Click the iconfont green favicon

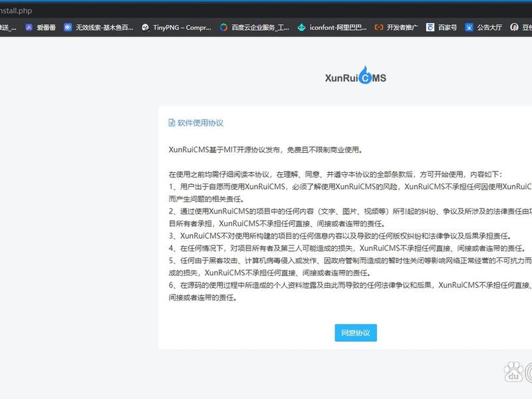click(301, 27)
